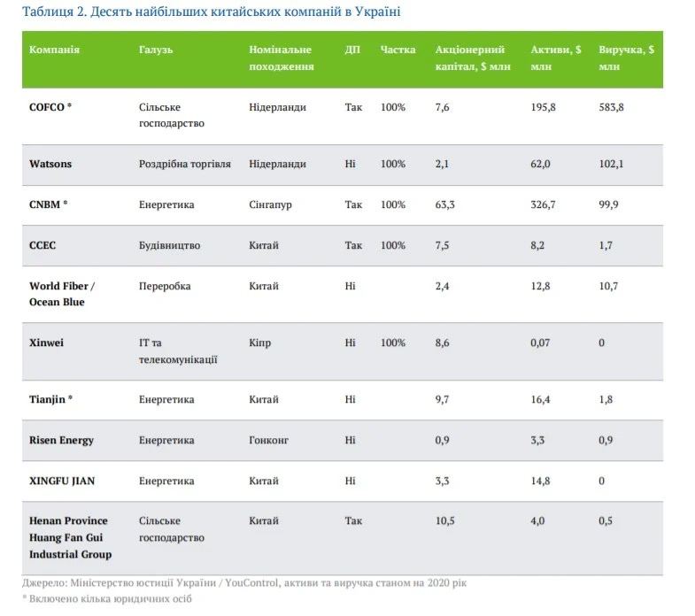Click assets value '326,7'
The width and height of the screenshot is (695, 616).
point(543,205)
